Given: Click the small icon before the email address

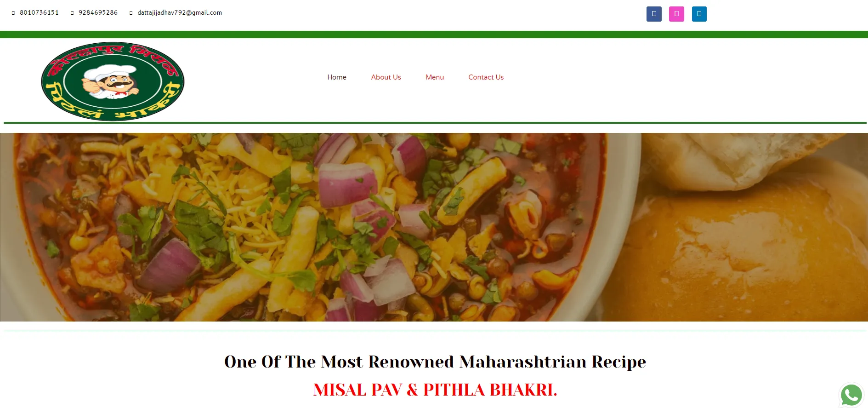Looking at the screenshot, I should [131, 13].
